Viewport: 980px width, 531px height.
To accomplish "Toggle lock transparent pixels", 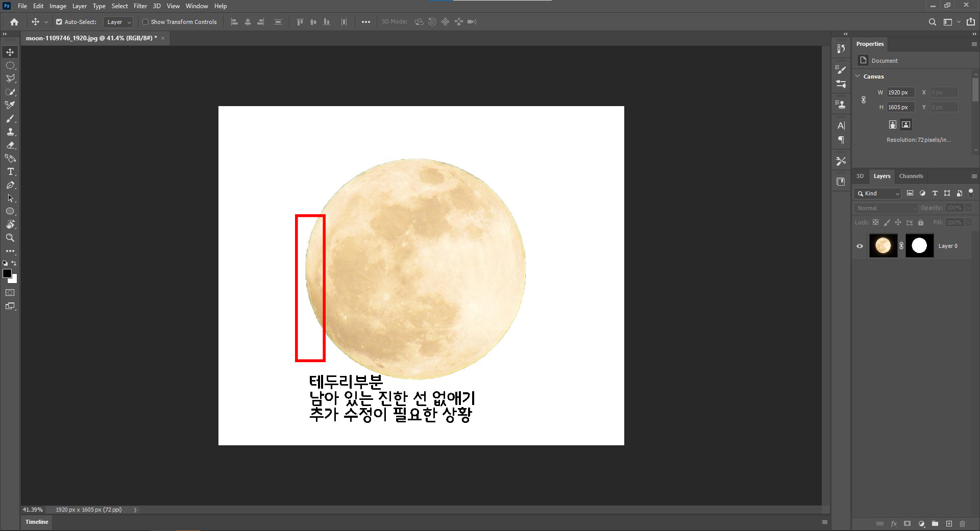I will (876, 222).
